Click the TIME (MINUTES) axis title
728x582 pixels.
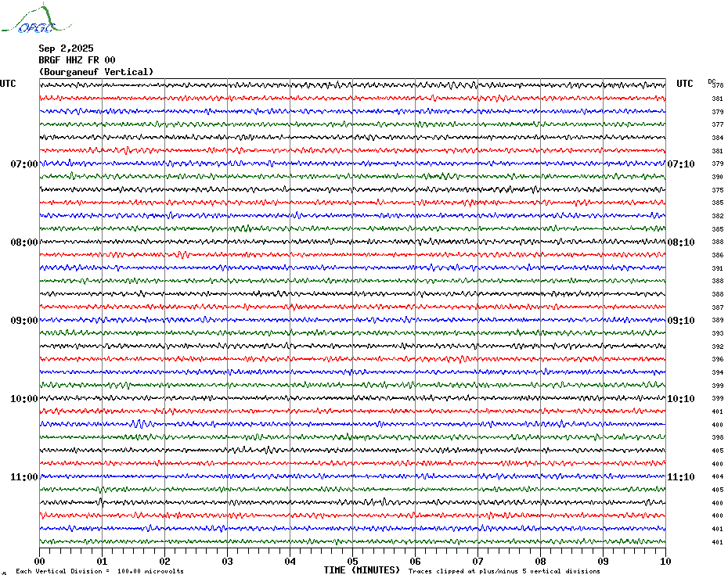tap(362, 570)
